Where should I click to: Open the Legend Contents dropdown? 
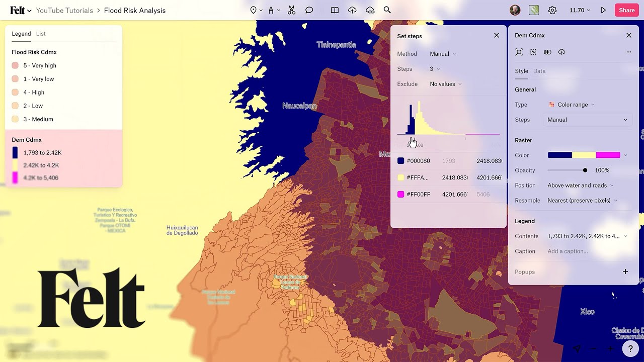click(587, 236)
